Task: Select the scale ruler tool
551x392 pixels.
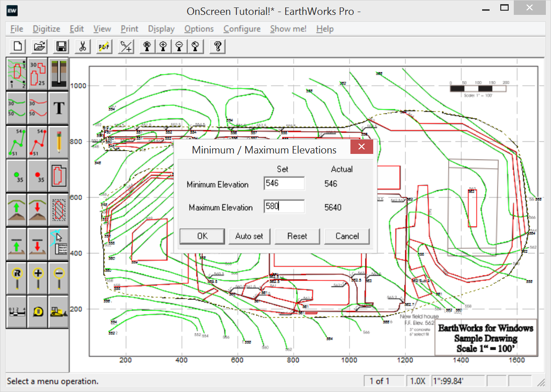Action: 16,311
